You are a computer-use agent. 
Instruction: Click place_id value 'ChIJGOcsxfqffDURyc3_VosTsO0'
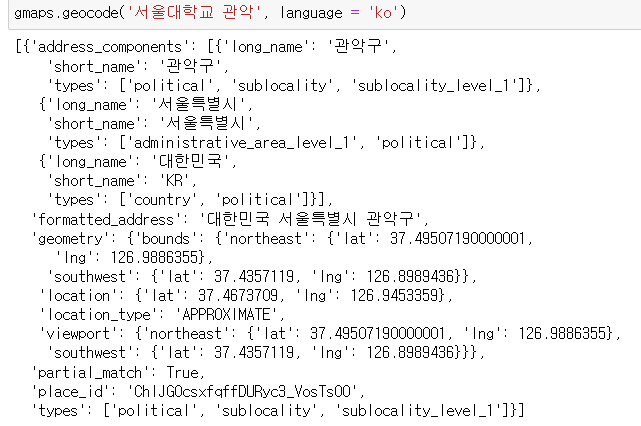242,392
